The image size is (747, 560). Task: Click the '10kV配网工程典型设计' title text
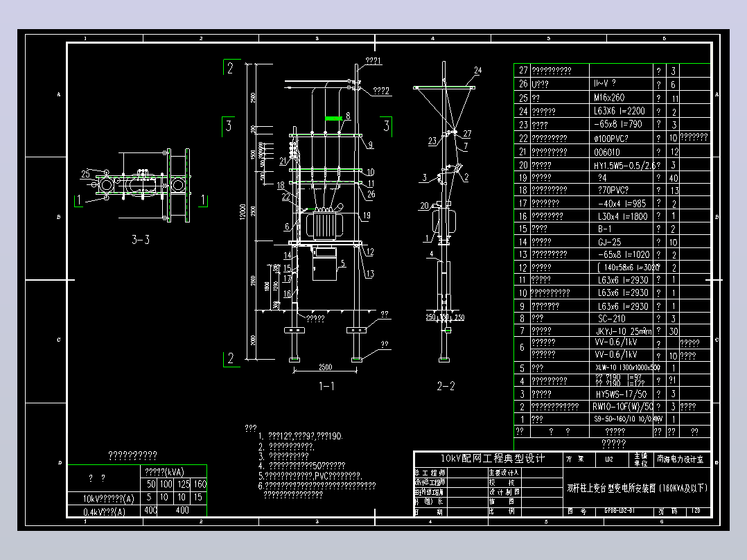[x=492, y=459]
